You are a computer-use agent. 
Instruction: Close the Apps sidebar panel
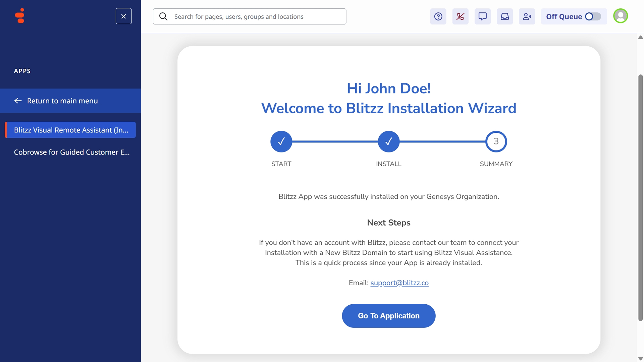(123, 16)
